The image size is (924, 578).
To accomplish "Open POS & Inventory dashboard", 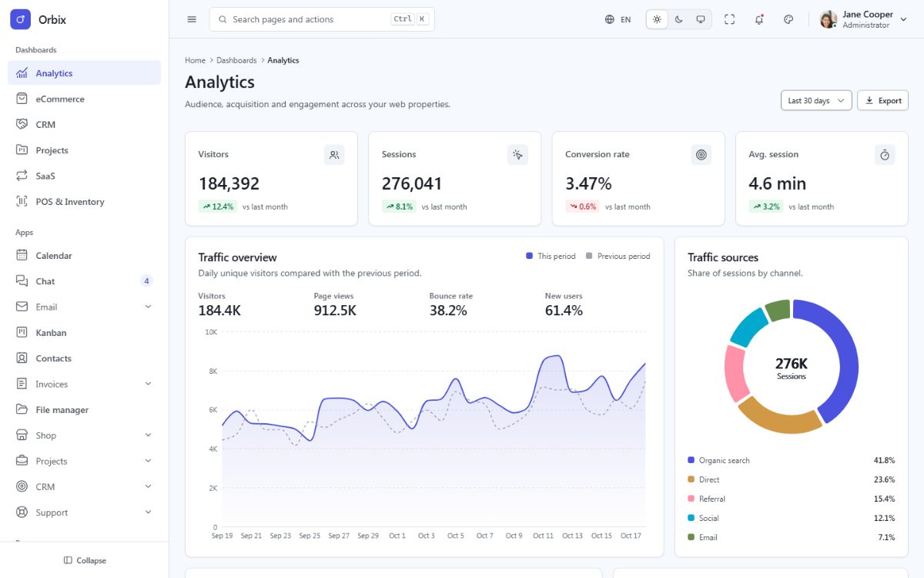I will point(85,201).
